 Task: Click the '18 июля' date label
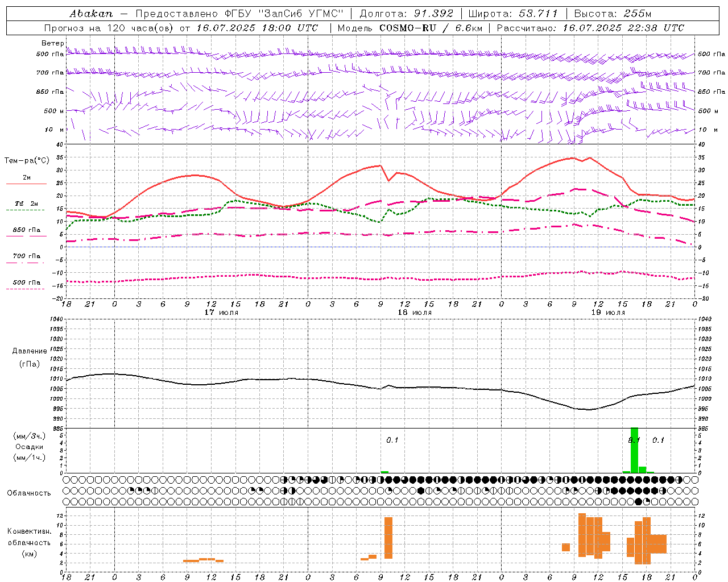[415, 313]
